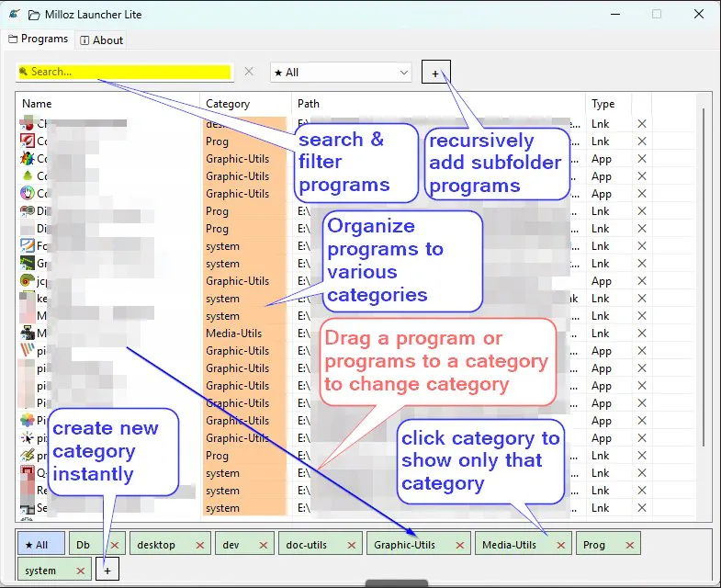This screenshot has width=721, height=588.
Task: Click the vertical scrollbar of program list
Action: pos(703,277)
